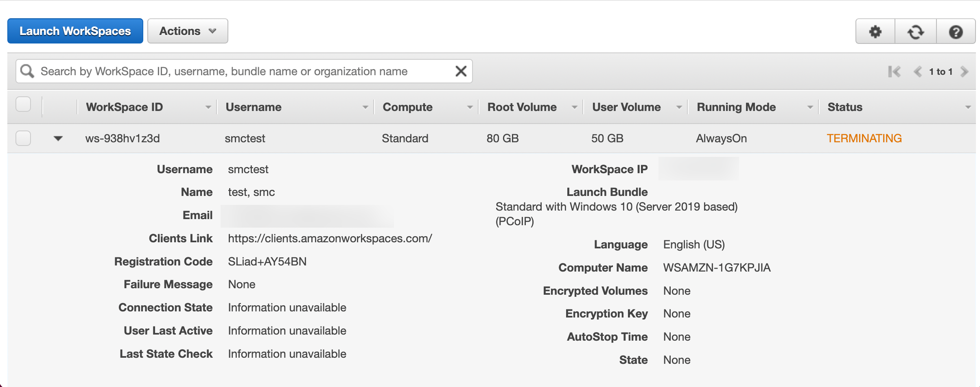Open the Running Mode column dropdown
Viewport: 980px width, 387px height.
810,107
